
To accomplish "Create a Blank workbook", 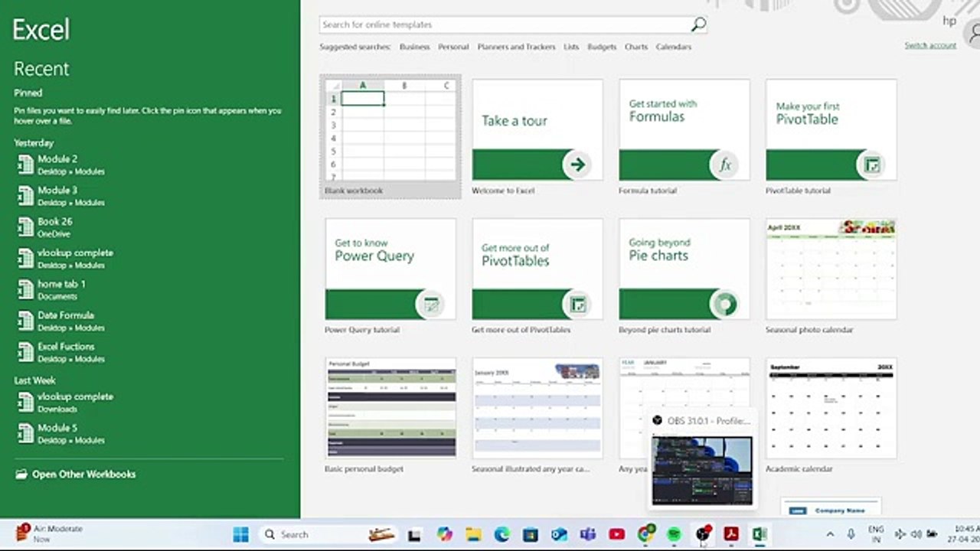I will click(x=390, y=136).
